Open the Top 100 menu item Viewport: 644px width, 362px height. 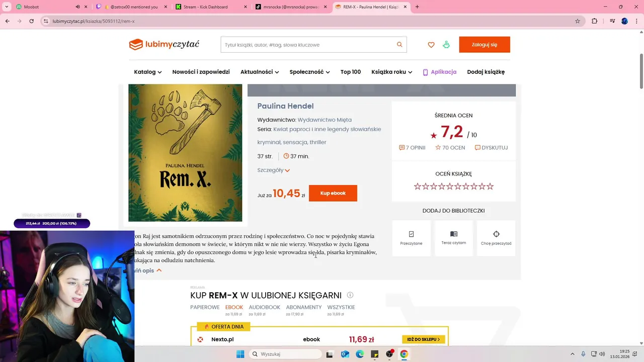click(351, 72)
